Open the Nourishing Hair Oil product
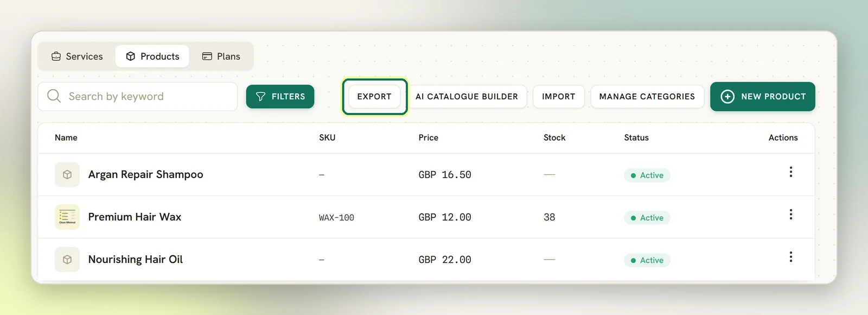This screenshot has height=315, width=868. (x=135, y=259)
